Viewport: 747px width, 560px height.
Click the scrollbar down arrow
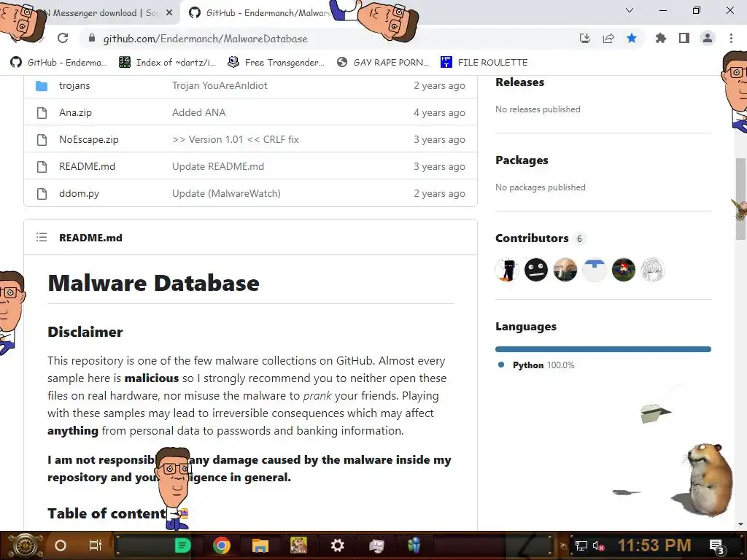point(740,524)
